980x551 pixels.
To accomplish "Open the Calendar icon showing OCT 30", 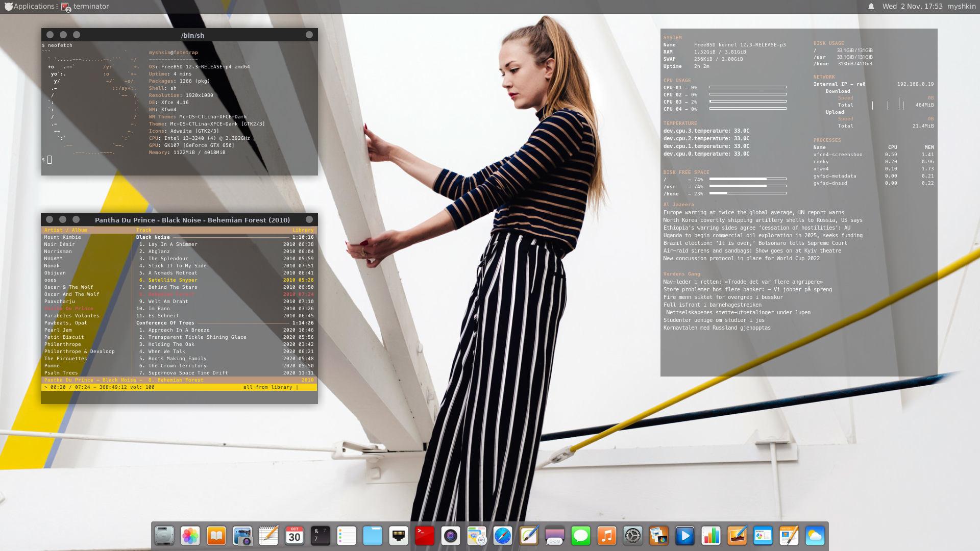I will (295, 536).
